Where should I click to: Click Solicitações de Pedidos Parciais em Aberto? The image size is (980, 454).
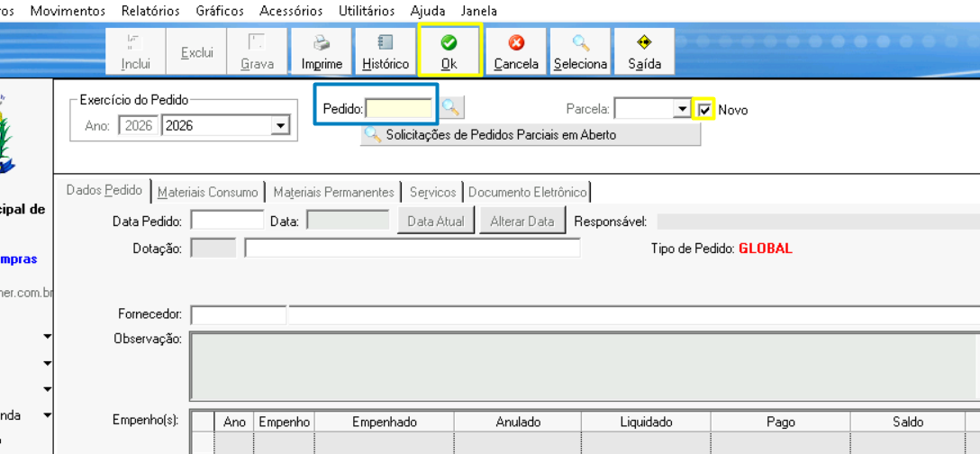pyautogui.click(x=530, y=135)
